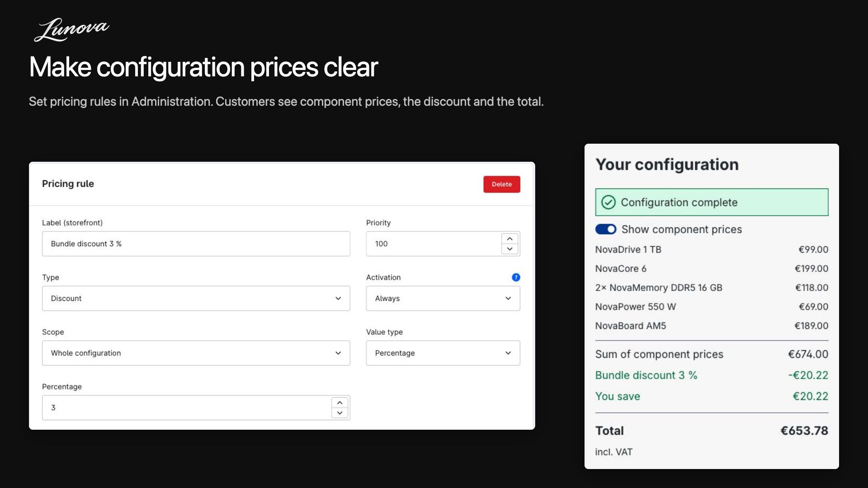
Task: Select the 2× NovaMemory DDR5 16 GB row
Action: tap(712, 287)
